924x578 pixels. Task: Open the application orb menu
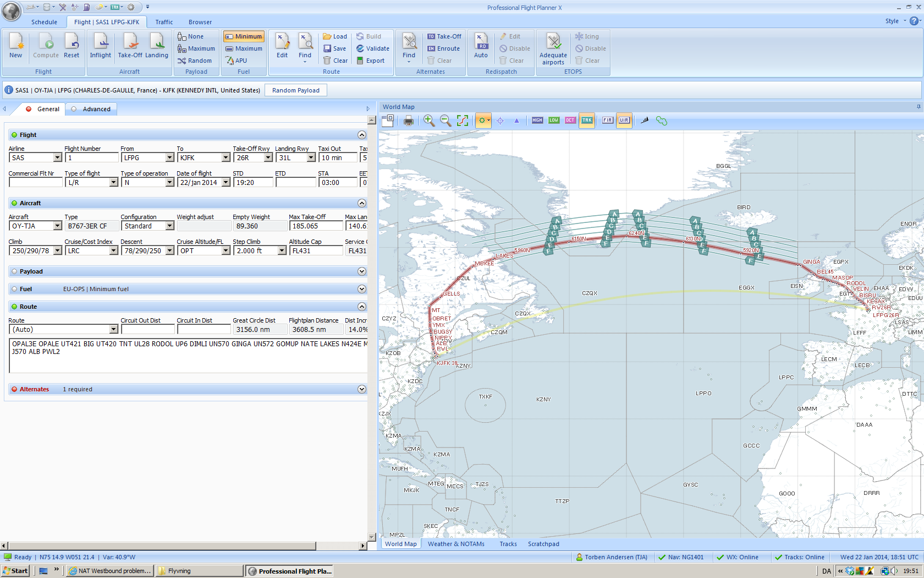(x=11, y=10)
